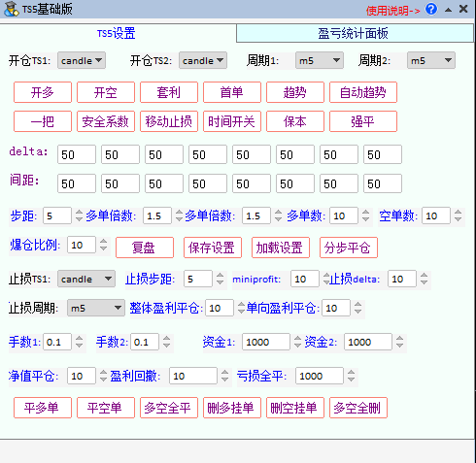The width and height of the screenshot is (476, 463).
Task: Click the 复盘 replay button
Action: pyautogui.click(x=145, y=248)
